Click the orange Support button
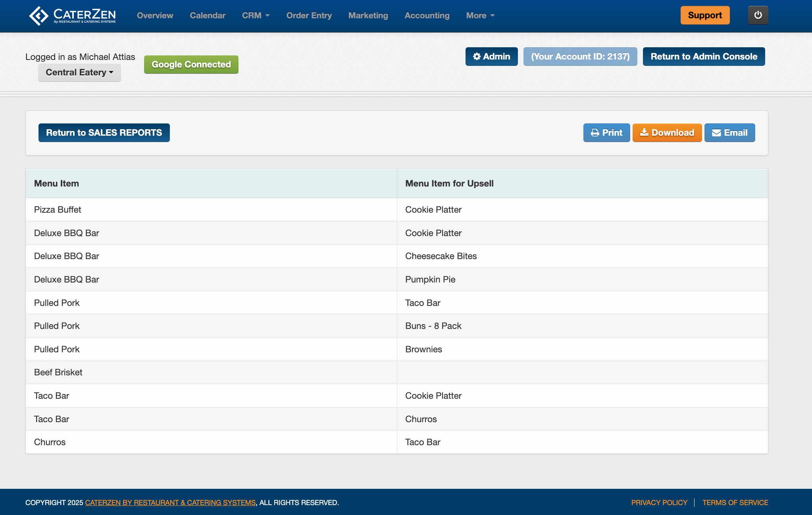812x515 pixels. [705, 15]
